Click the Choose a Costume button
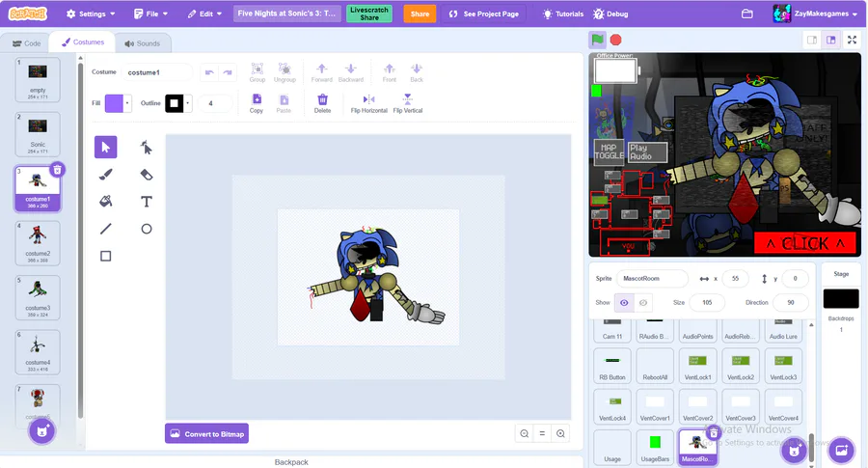This screenshot has width=868, height=468. [41, 431]
